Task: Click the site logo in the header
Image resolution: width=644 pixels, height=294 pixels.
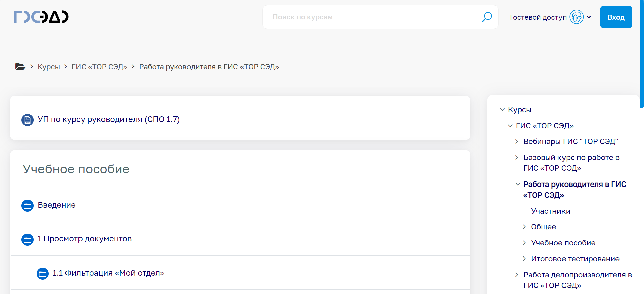Action: click(x=41, y=17)
